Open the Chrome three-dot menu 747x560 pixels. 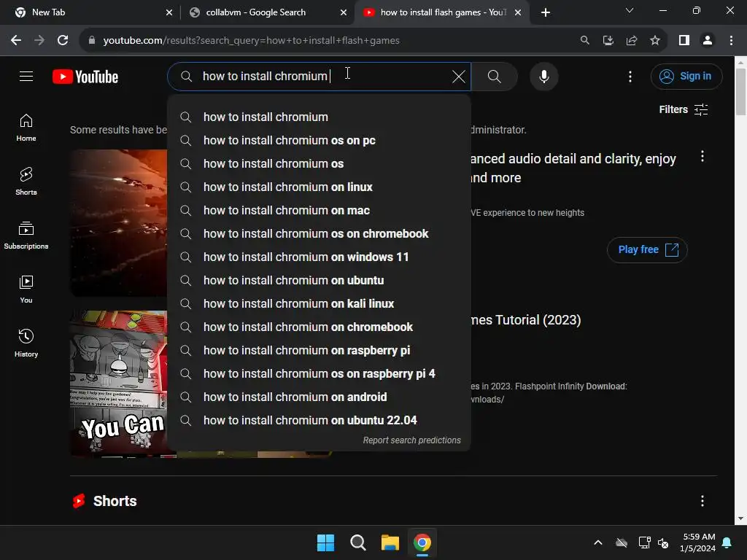coord(731,40)
